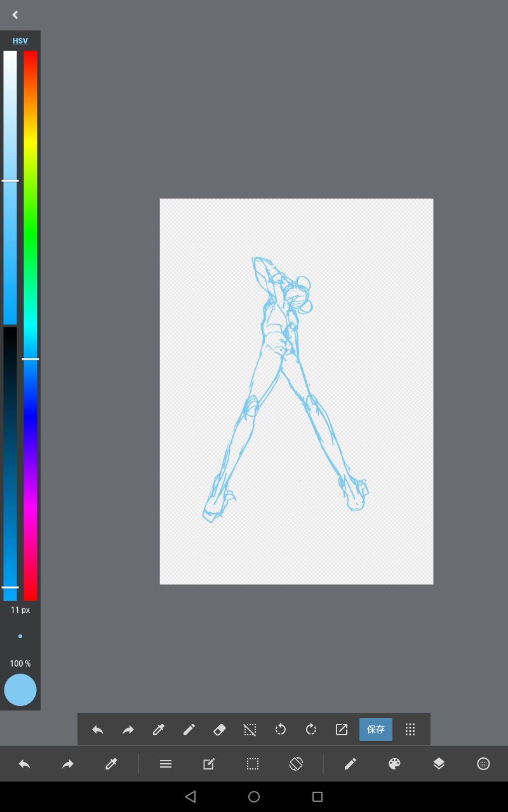Open the shortcut bar grid handle
Image resolution: width=508 pixels, height=812 pixels.
coord(410,730)
